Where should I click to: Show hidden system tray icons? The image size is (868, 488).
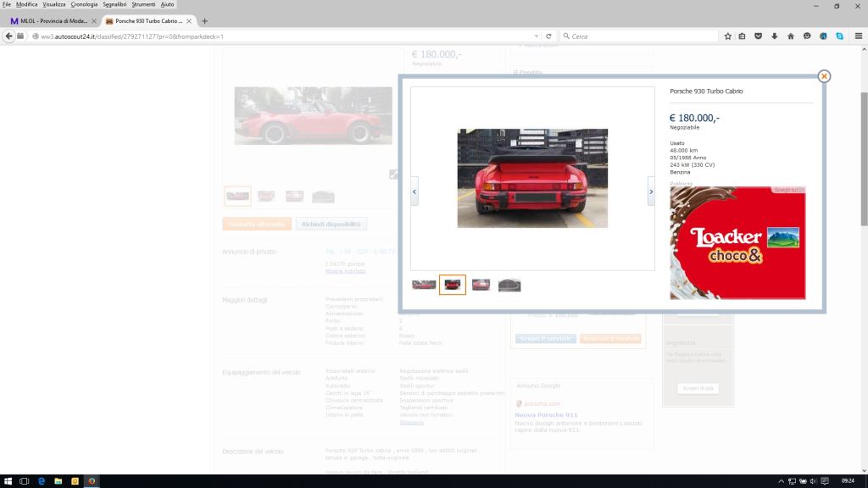[x=781, y=481]
